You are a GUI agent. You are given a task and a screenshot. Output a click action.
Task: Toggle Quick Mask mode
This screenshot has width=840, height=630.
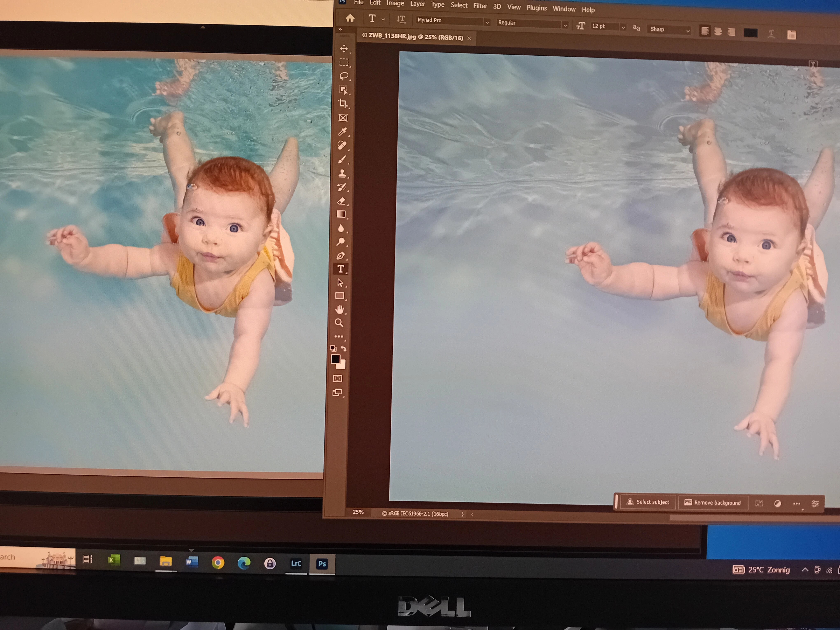pos(338,379)
